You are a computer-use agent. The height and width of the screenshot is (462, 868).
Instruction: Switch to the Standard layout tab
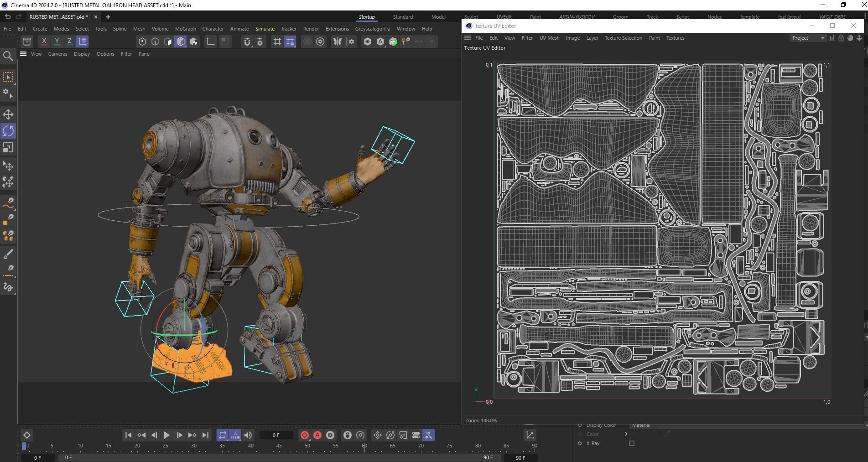(403, 17)
